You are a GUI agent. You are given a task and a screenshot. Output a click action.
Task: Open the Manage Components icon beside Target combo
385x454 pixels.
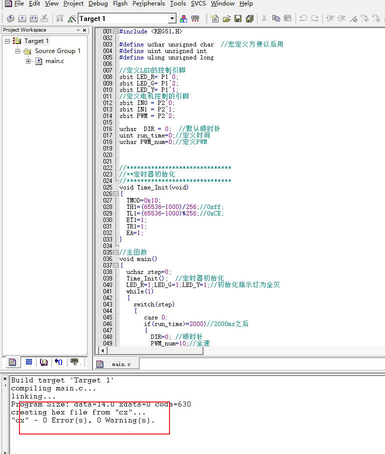(183, 19)
